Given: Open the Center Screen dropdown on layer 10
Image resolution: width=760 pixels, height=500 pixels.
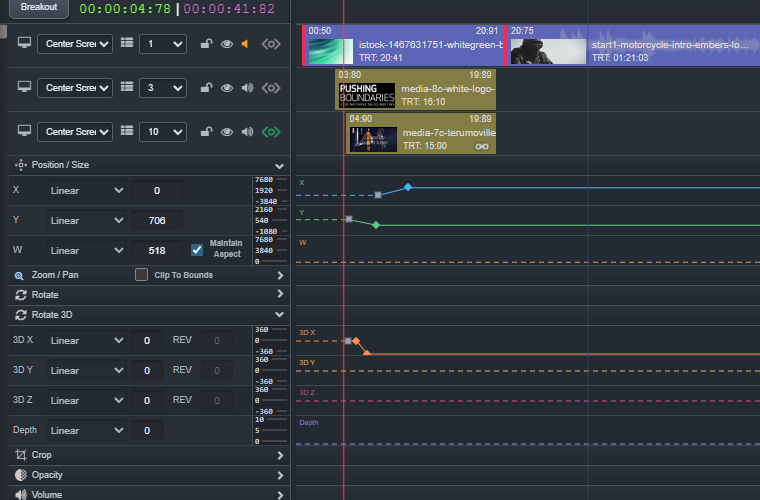Looking at the screenshot, I should tap(75, 132).
